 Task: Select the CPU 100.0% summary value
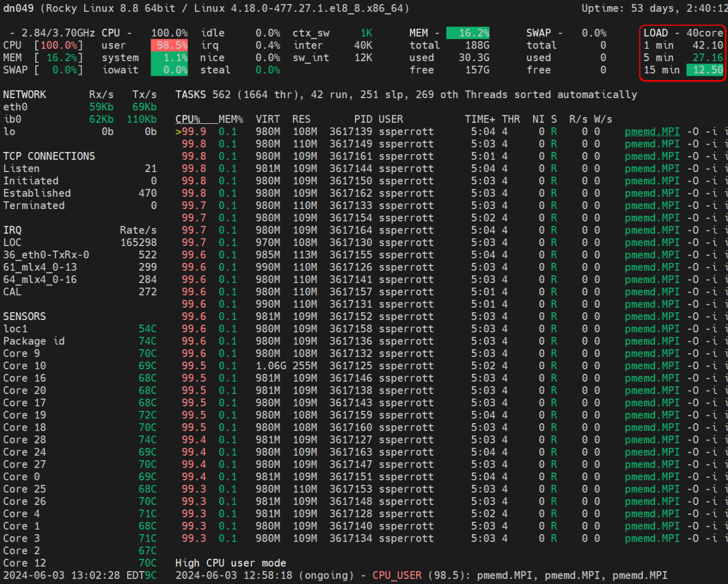pyautogui.click(x=170, y=33)
